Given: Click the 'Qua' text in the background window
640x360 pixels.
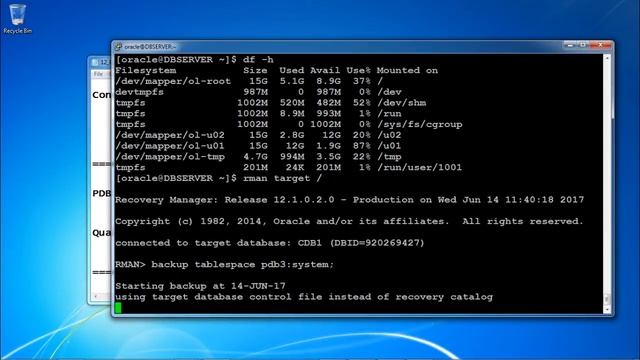Looking at the screenshot, I should 102,233.
